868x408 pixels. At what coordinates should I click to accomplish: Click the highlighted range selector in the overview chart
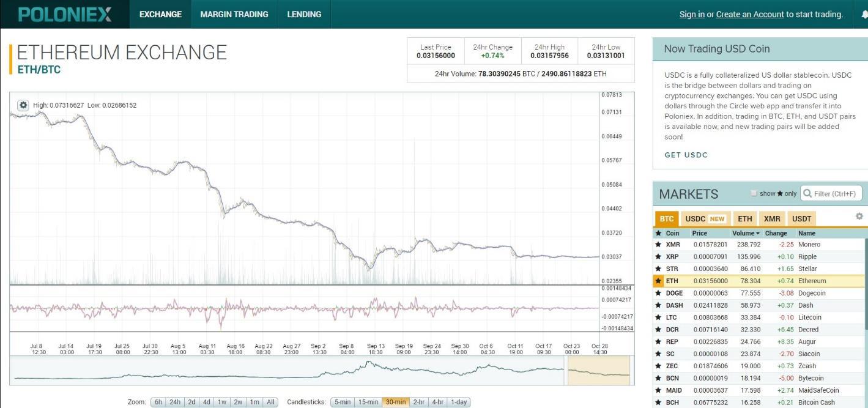[x=599, y=370]
